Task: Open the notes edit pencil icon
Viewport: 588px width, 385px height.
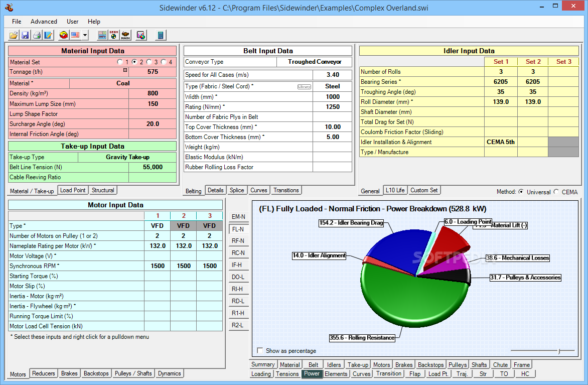Action: click(x=48, y=35)
